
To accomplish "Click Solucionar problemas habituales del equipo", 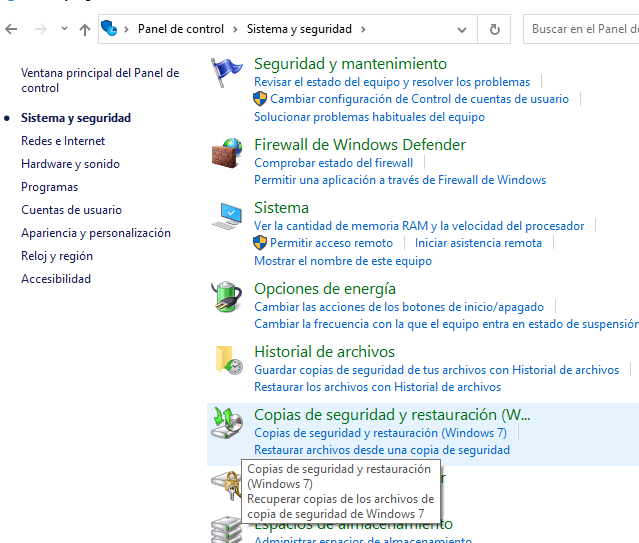I will point(370,117).
